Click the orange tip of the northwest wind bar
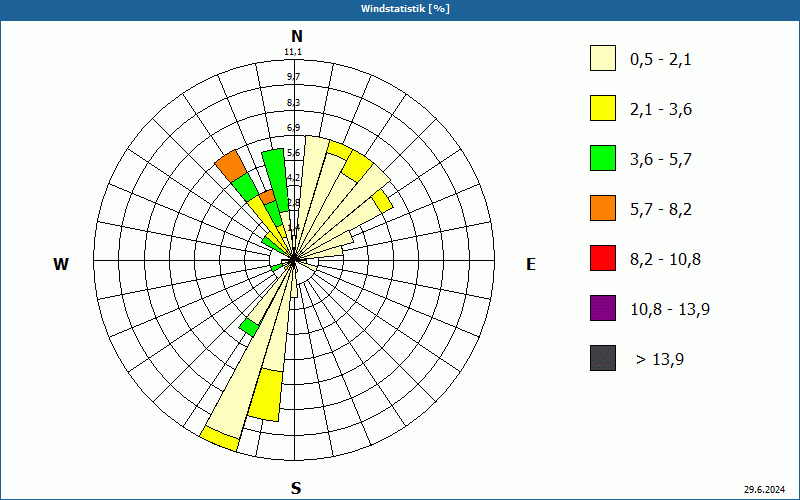Screen dimensions: 800x500 231,166
